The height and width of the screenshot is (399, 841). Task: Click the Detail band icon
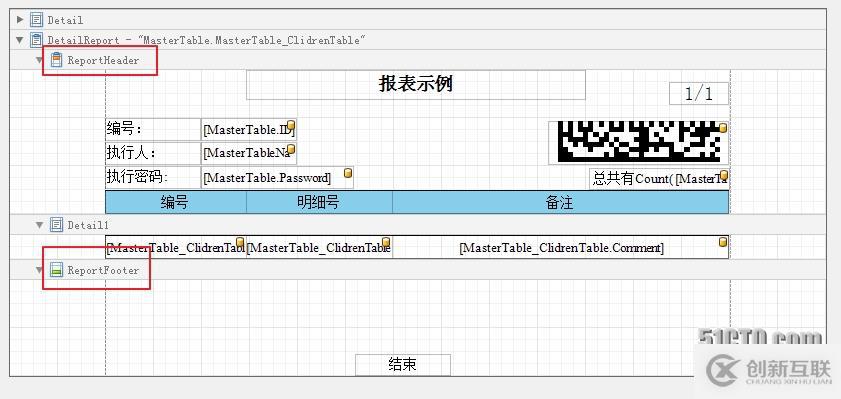(x=36, y=20)
